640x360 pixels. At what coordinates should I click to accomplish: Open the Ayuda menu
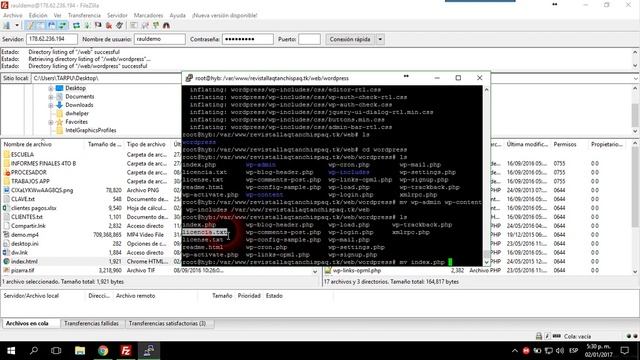click(x=178, y=15)
